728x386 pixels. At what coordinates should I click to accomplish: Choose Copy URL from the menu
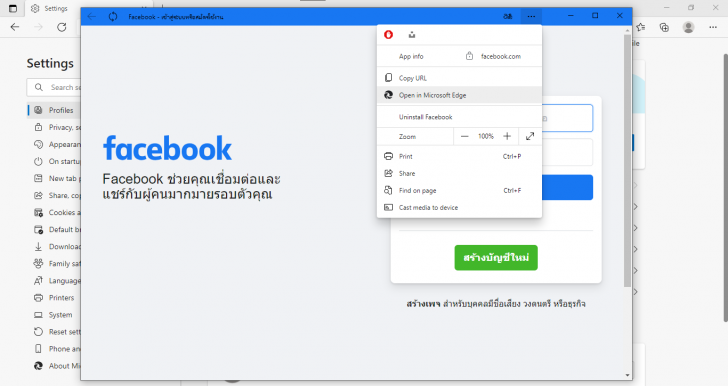point(459,78)
